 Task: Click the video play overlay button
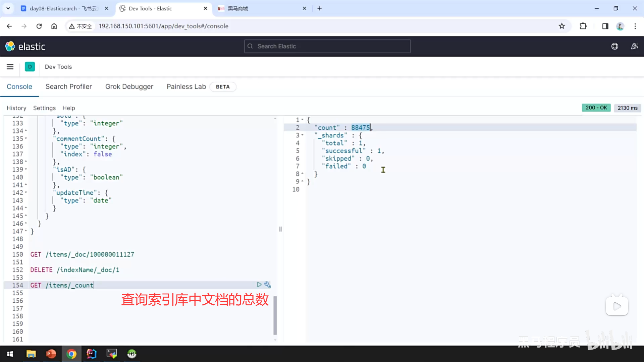(x=617, y=306)
